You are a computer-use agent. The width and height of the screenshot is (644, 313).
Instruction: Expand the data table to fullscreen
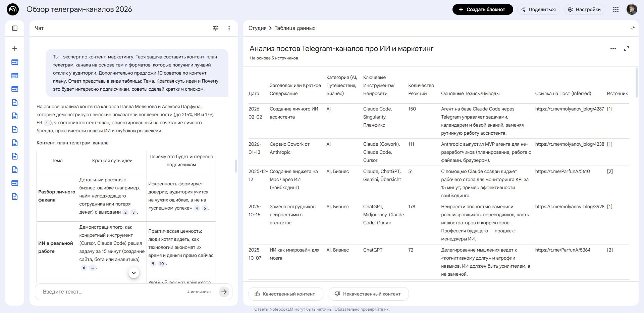pos(627,49)
